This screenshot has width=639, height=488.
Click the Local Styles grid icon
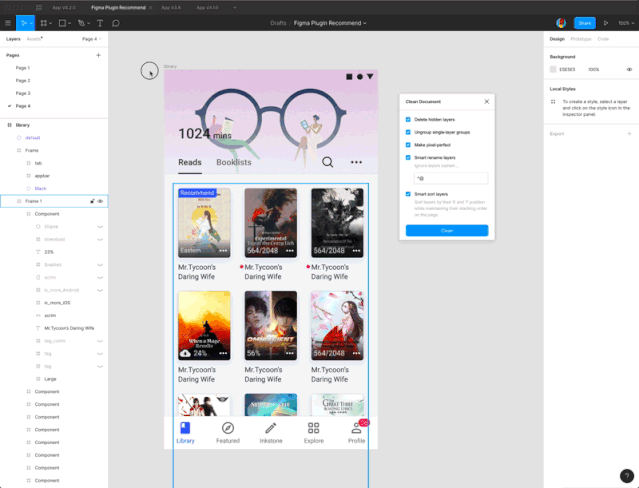[x=553, y=102]
